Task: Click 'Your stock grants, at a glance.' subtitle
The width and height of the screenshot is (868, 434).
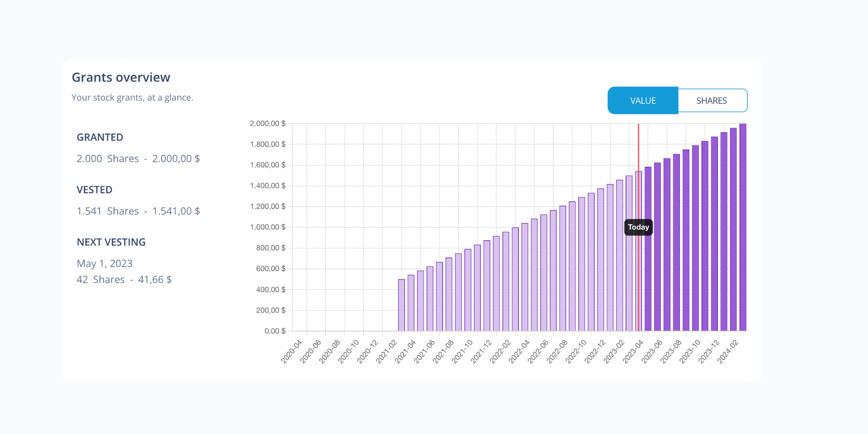Action: click(x=132, y=98)
